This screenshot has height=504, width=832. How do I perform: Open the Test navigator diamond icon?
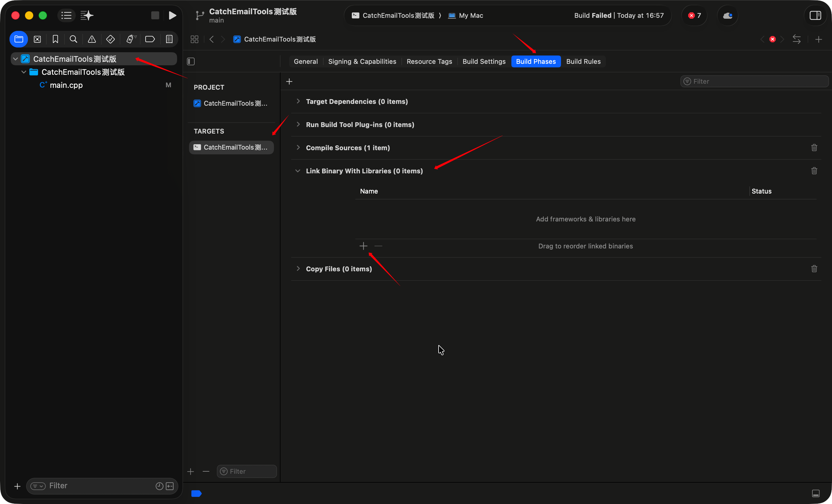[x=111, y=39]
